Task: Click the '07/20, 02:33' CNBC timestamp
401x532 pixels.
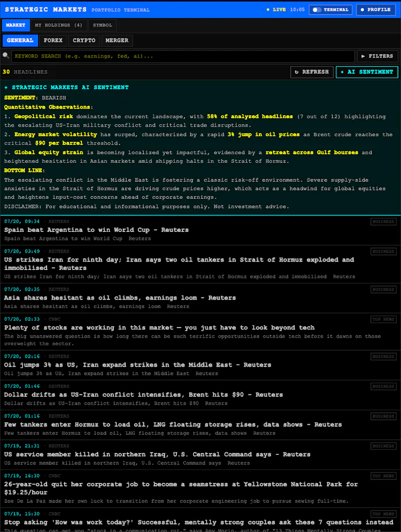Action: (22, 319)
